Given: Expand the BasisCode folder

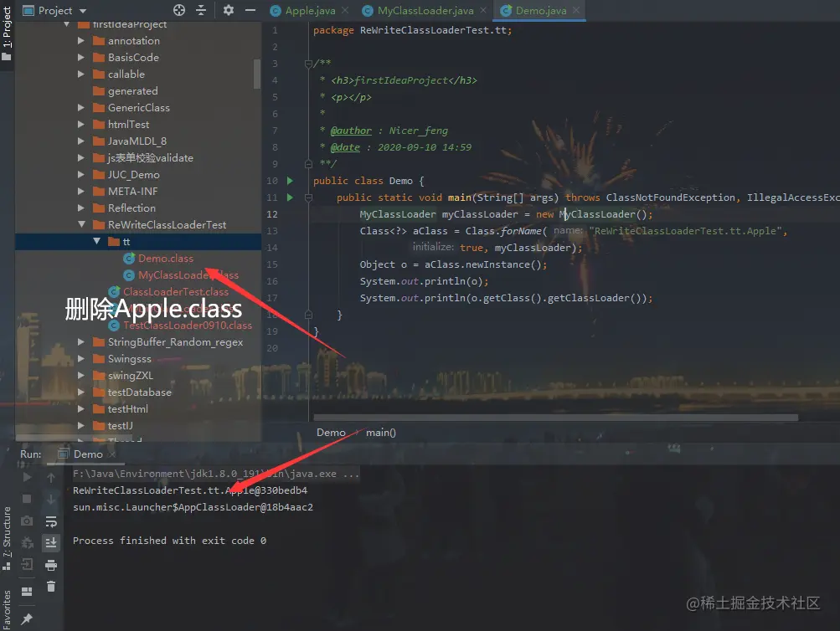Looking at the screenshot, I should point(81,57).
